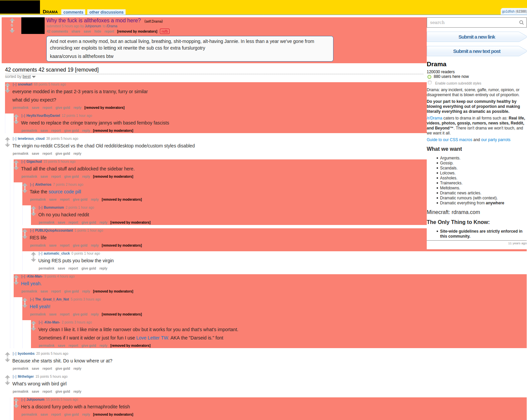
Task: Enable custom subreddit styles checkbox
Action: tap(430, 83)
